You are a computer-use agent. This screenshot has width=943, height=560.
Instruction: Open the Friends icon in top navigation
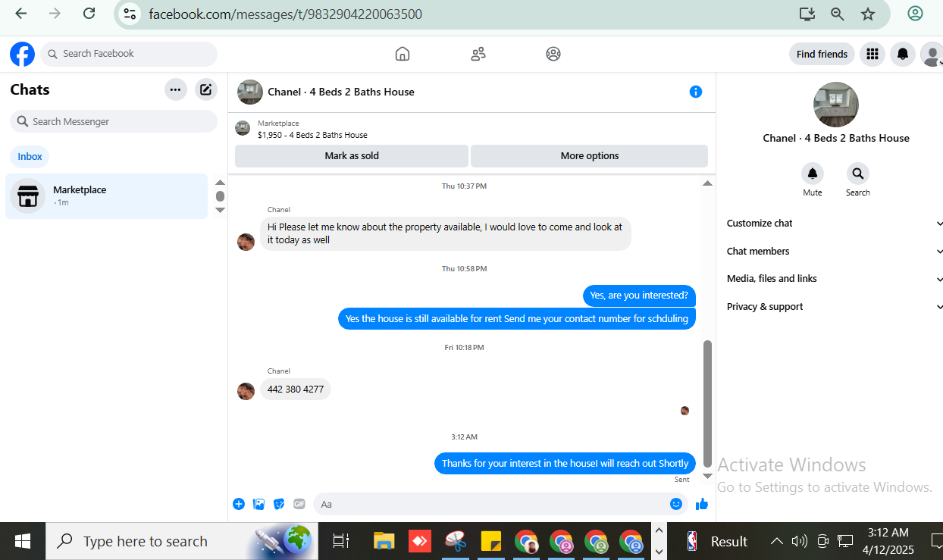[x=478, y=54]
